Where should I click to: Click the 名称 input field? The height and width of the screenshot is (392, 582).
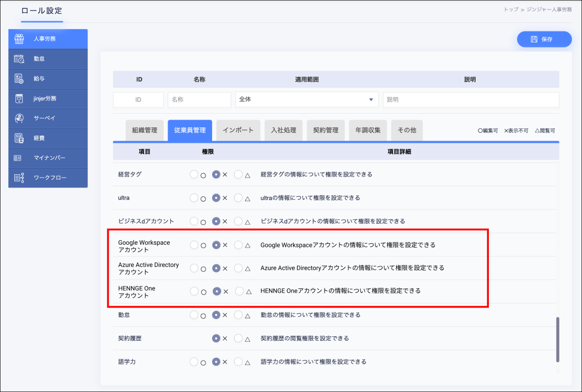(200, 99)
